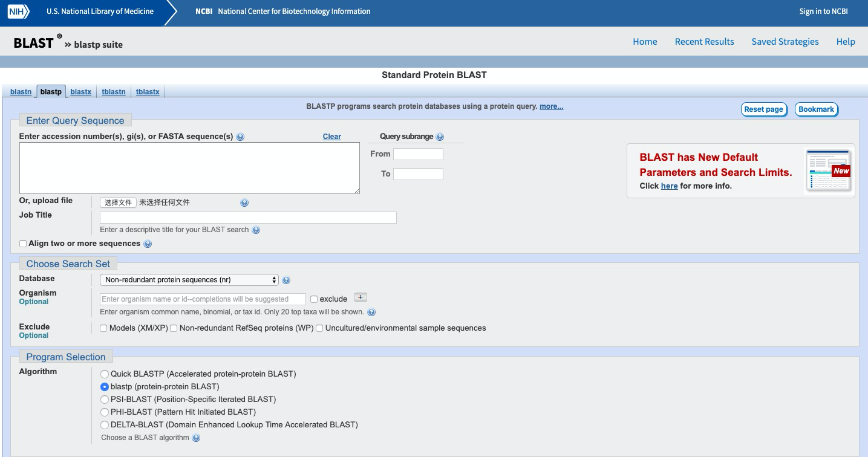Image resolution: width=868 pixels, height=457 pixels.
Task: Enable exclude for the organism filter
Action: point(313,299)
